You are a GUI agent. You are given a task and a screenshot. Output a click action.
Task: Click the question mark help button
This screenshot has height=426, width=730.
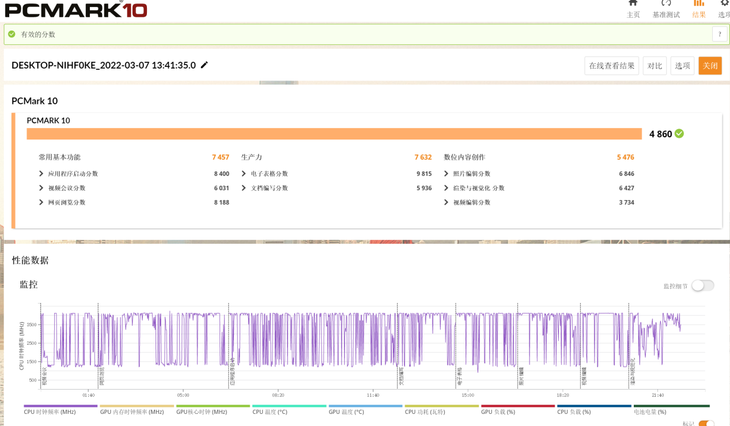[719, 34]
